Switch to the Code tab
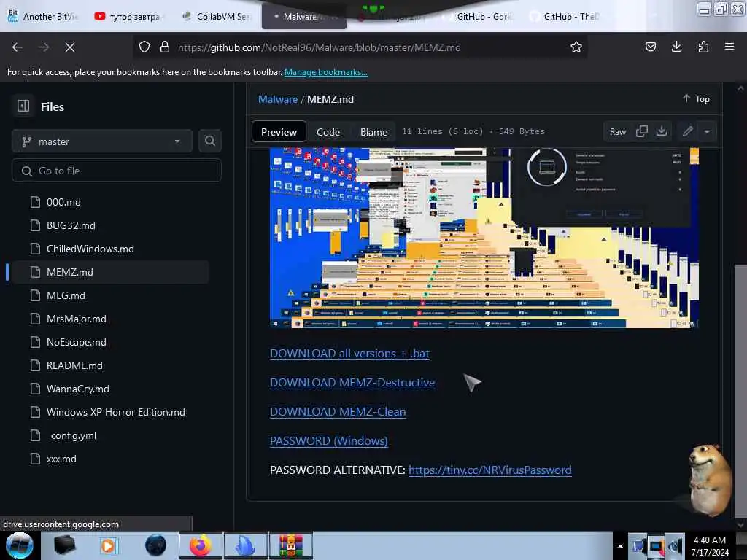The width and height of the screenshot is (747, 560). tap(328, 132)
